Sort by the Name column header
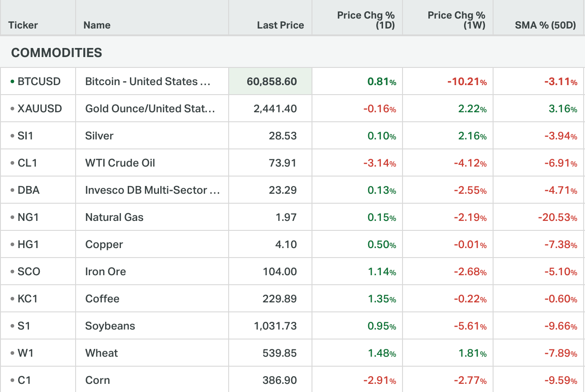The width and height of the screenshot is (585, 392). pyautogui.click(x=97, y=25)
